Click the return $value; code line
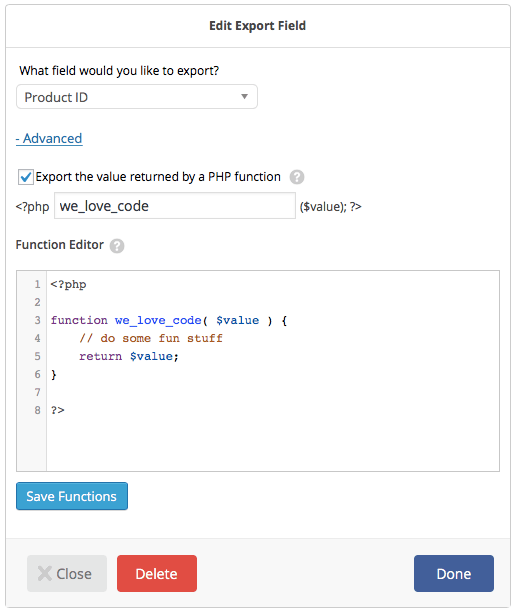Image resolution: width=516 pixels, height=614 pixels. [x=129, y=356]
